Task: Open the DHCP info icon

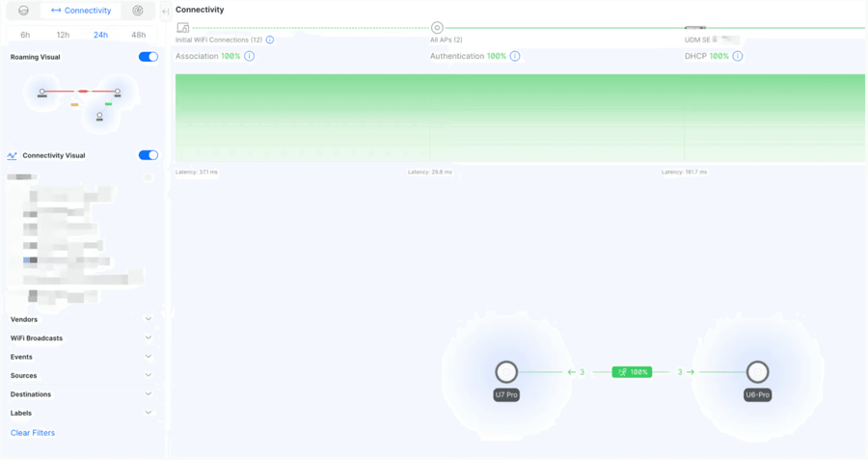Action: click(x=738, y=56)
